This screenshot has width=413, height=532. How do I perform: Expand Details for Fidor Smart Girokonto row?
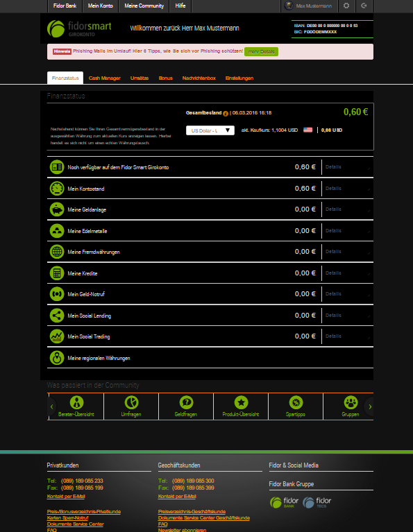click(x=348, y=167)
